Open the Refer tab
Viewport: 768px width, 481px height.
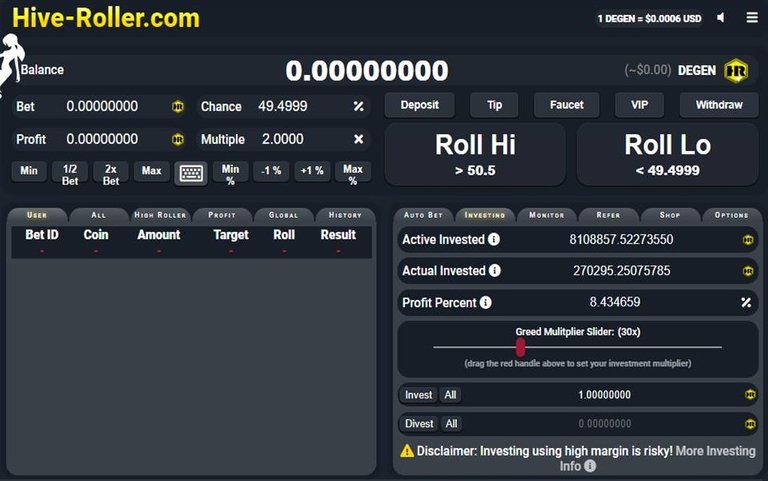(608, 215)
